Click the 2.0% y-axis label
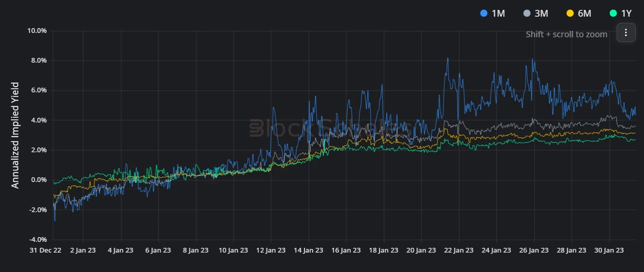Image resolution: width=644 pixels, height=272 pixels. click(39, 150)
